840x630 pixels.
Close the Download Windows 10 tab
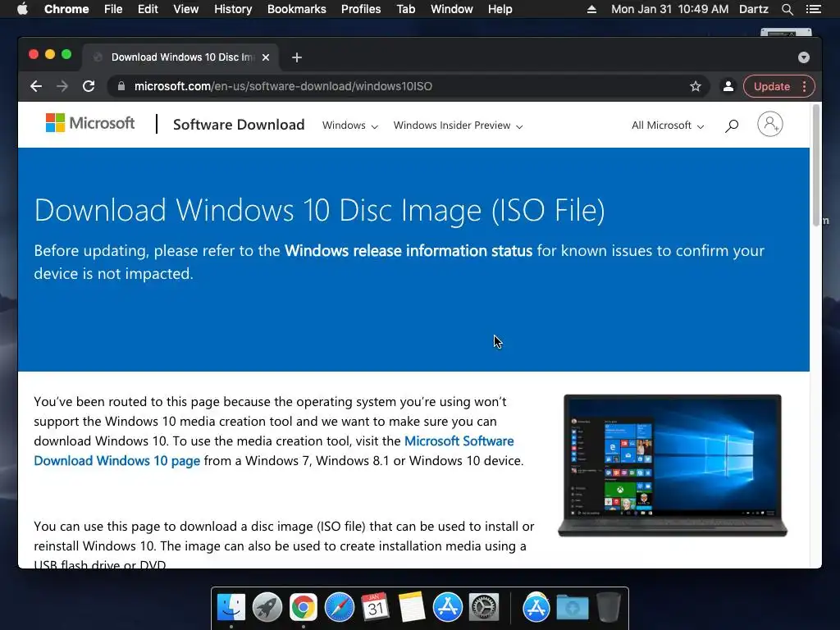click(266, 57)
